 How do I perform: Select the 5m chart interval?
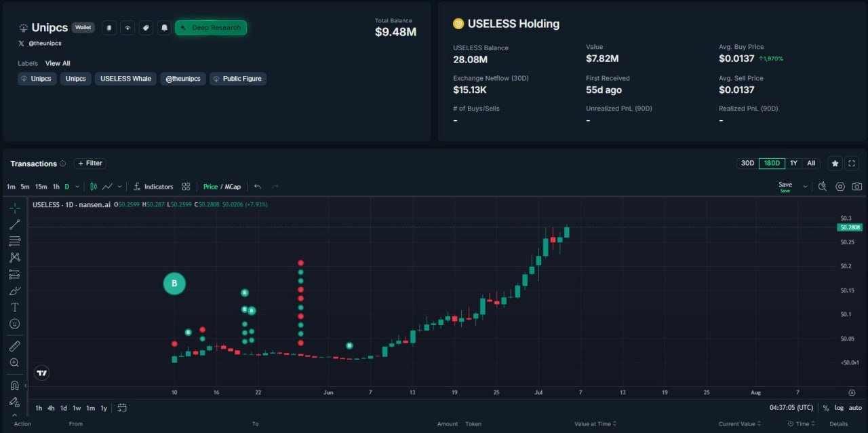pos(25,187)
